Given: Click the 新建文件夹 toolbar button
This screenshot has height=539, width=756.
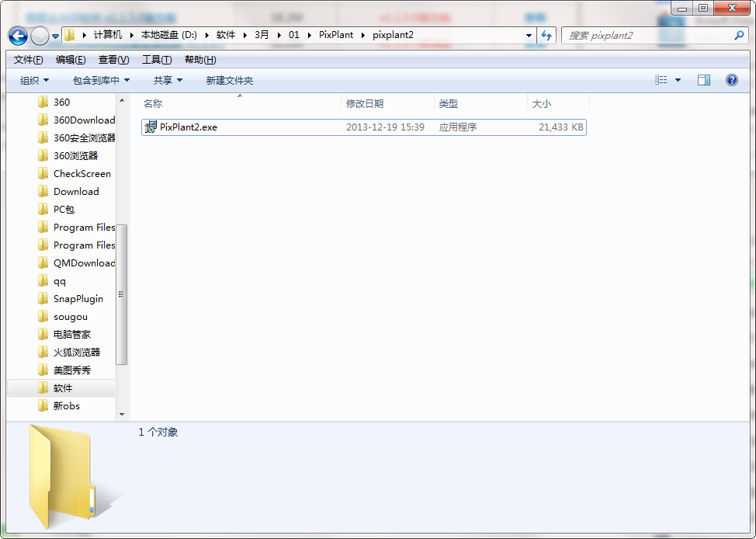Looking at the screenshot, I should tap(230, 81).
